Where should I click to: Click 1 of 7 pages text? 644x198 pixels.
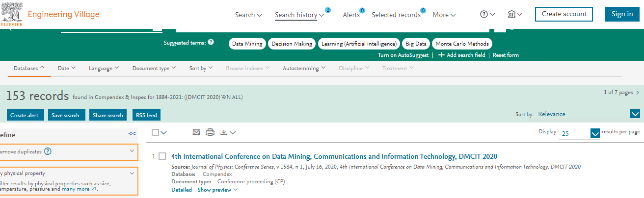pyautogui.click(x=618, y=92)
